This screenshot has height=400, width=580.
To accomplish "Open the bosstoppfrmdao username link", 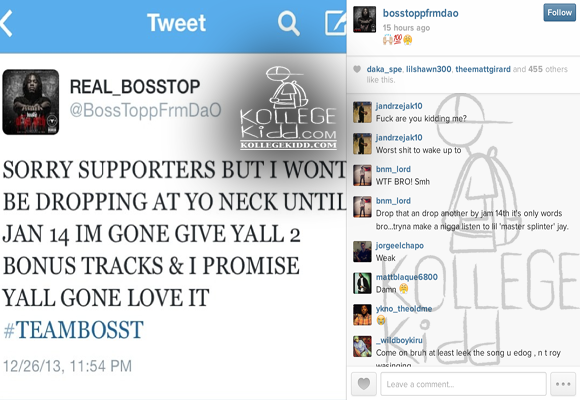I will (421, 13).
